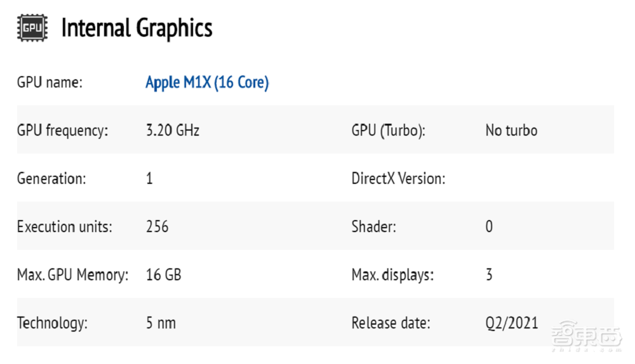
Task: Select the Q2/2021 release date value
Action: [511, 323]
